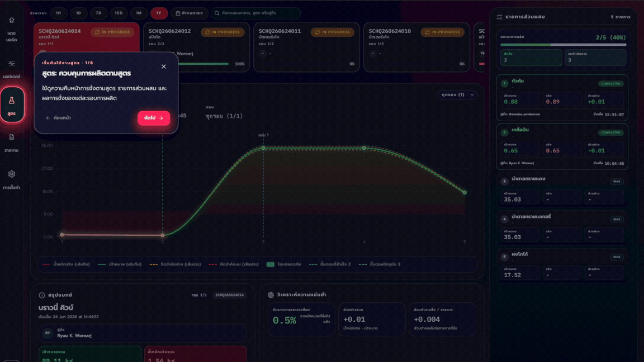Screen dimensions: 644x362
Task: Toggle the น้ำหนักจริง red line legend
Action: pos(66,264)
